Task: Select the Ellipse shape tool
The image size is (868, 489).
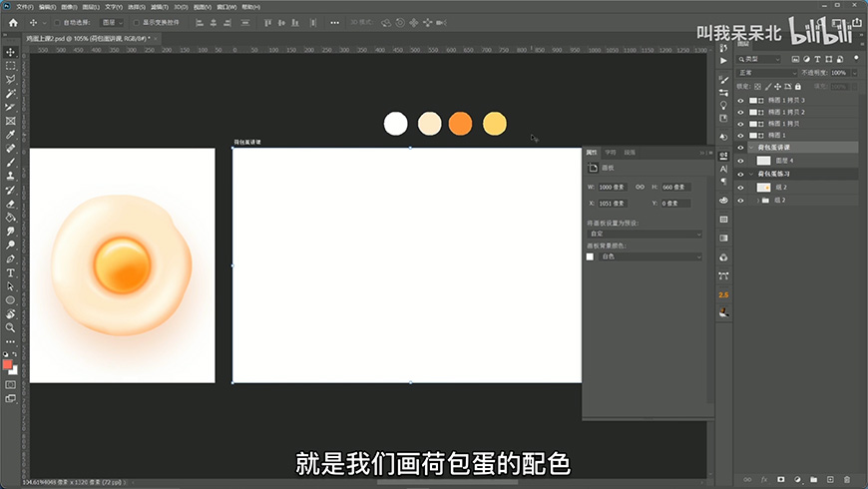Action: tap(10, 300)
